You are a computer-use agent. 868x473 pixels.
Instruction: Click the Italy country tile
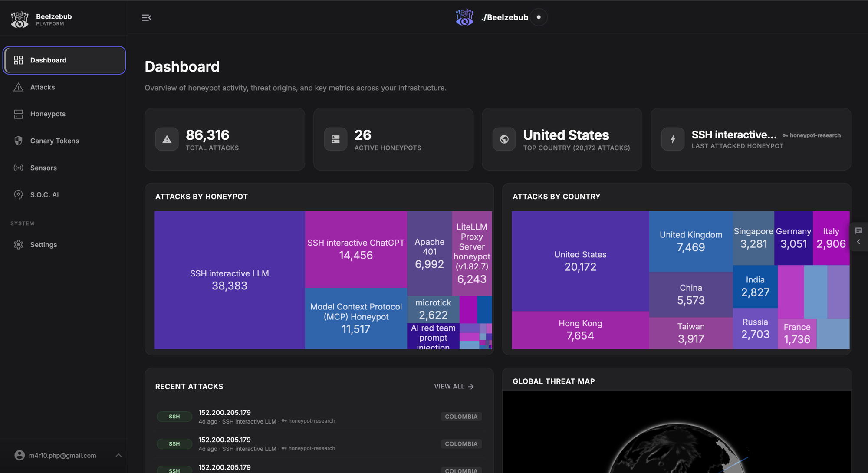click(831, 238)
